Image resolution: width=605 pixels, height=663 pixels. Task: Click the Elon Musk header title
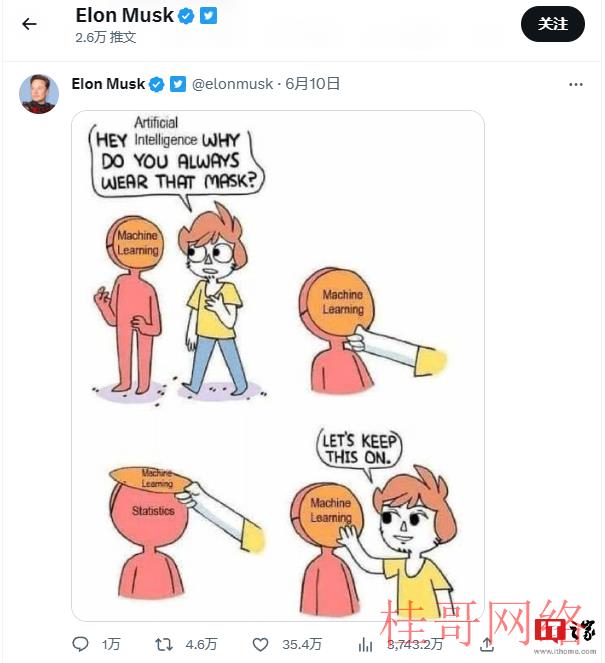[124, 16]
